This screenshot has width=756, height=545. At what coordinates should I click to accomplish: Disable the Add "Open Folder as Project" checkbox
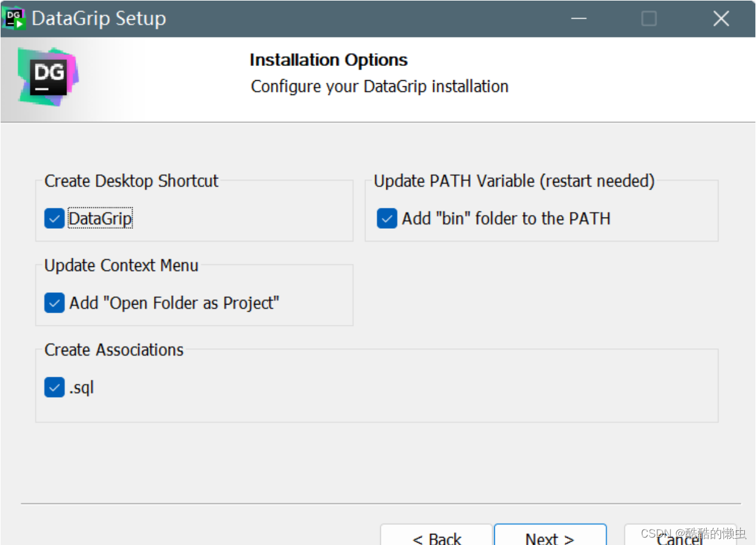click(x=54, y=303)
